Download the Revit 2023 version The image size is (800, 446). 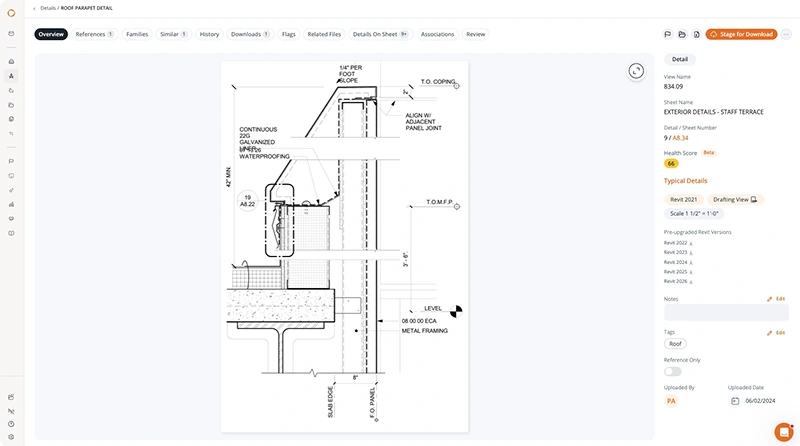691,253
